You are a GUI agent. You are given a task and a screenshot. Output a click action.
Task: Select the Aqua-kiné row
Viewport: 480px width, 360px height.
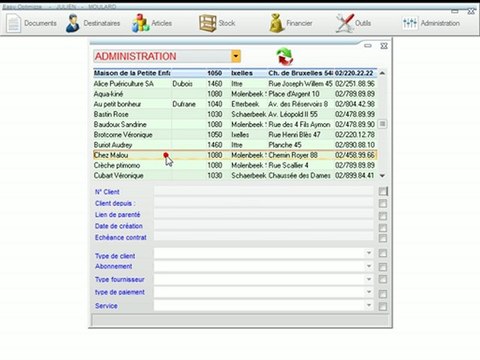click(235, 94)
